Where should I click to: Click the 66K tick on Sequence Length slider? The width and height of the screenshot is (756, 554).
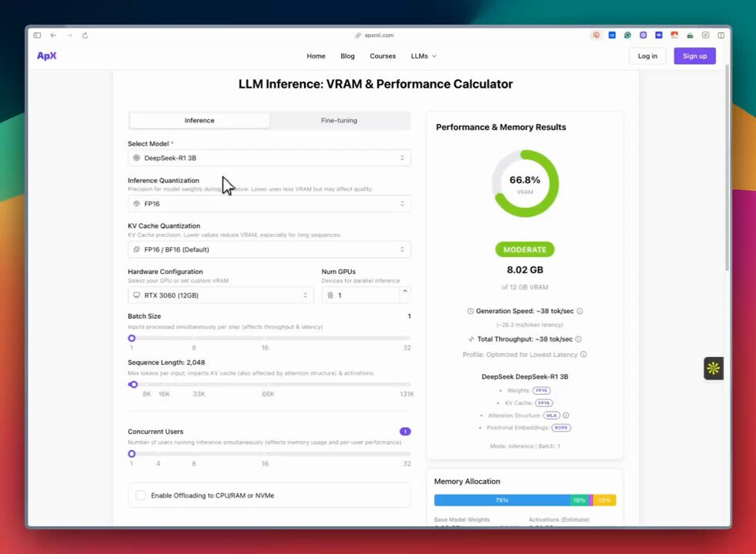[268, 394]
